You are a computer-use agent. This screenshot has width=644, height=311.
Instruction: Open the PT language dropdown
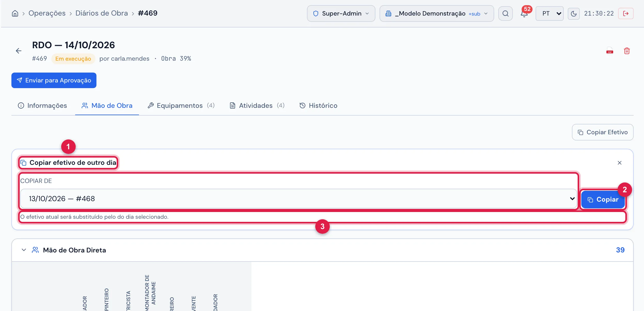point(549,13)
